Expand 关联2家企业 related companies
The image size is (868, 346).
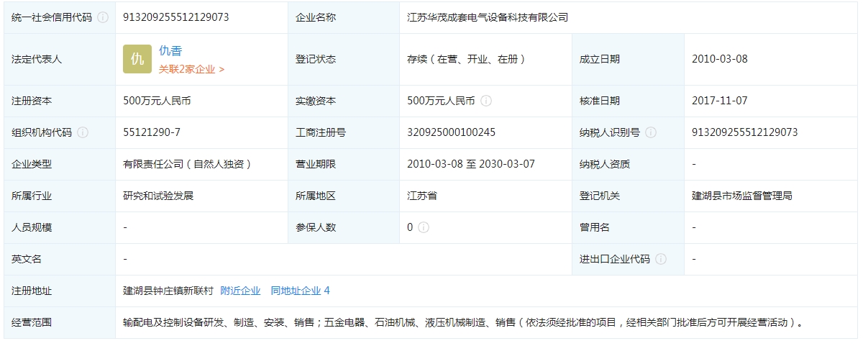[x=191, y=69]
